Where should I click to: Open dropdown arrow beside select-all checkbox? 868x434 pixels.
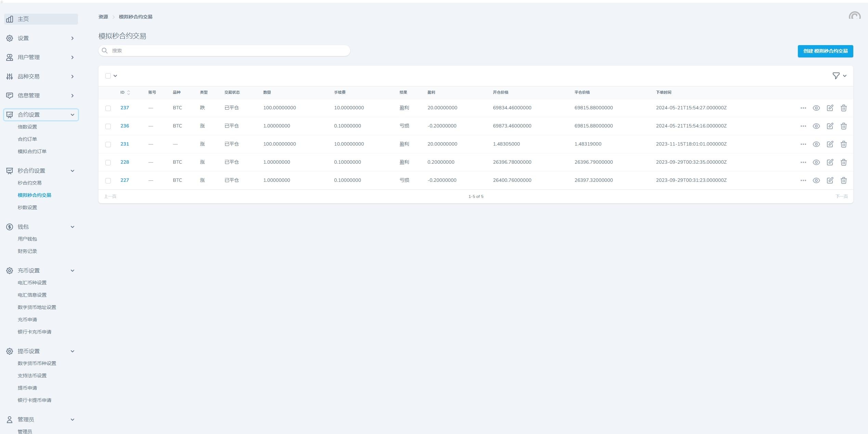coord(115,76)
